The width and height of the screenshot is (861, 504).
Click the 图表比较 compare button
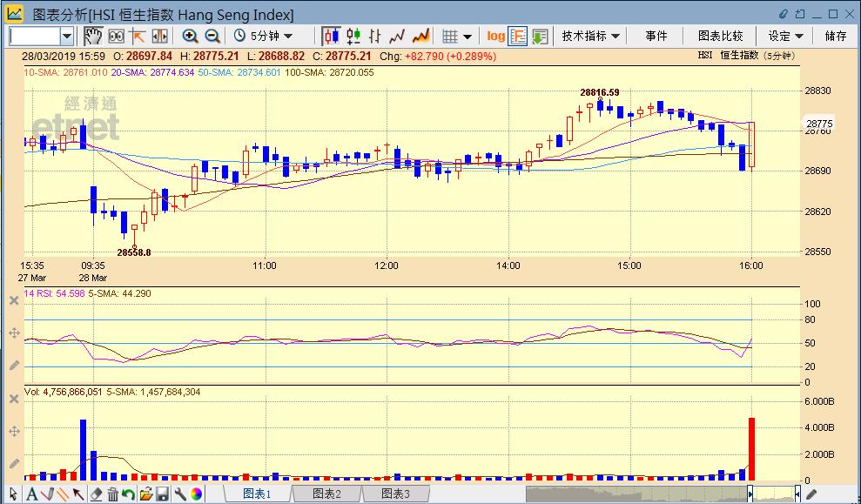(721, 37)
